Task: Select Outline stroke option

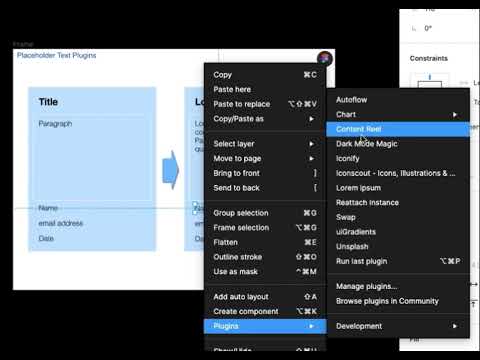Action: pyautogui.click(x=265, y=257)
